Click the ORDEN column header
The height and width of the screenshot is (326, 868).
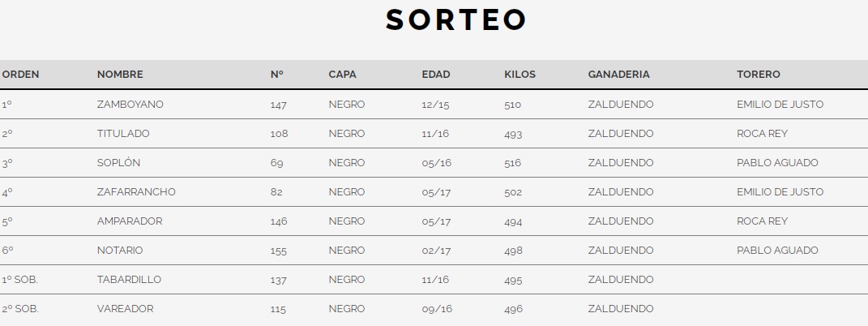(20, 75)
